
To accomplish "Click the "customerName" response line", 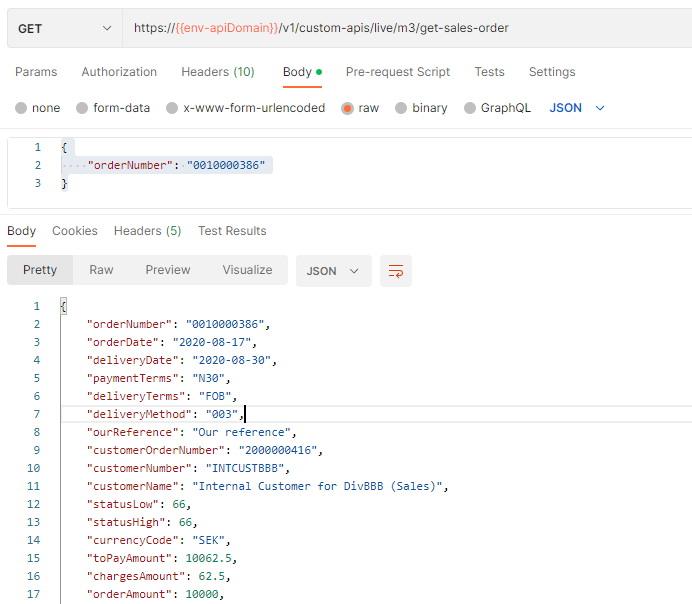I will 267,486.
